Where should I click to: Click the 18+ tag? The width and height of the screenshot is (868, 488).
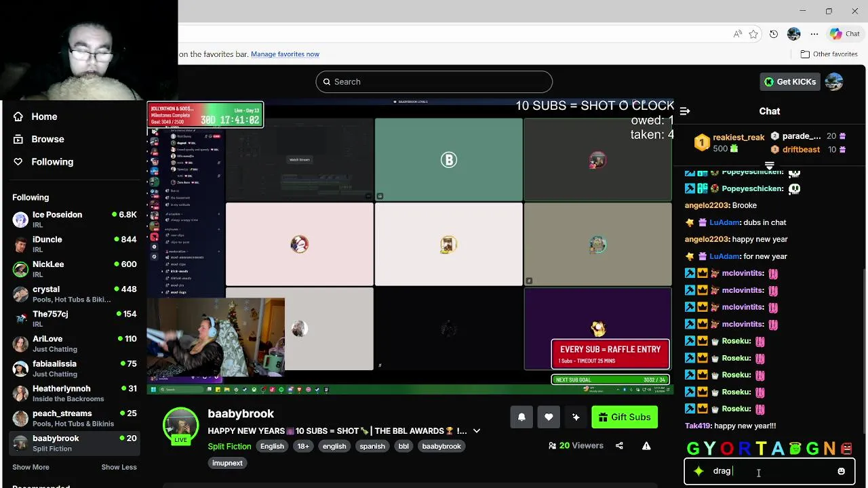pos(303,446)
